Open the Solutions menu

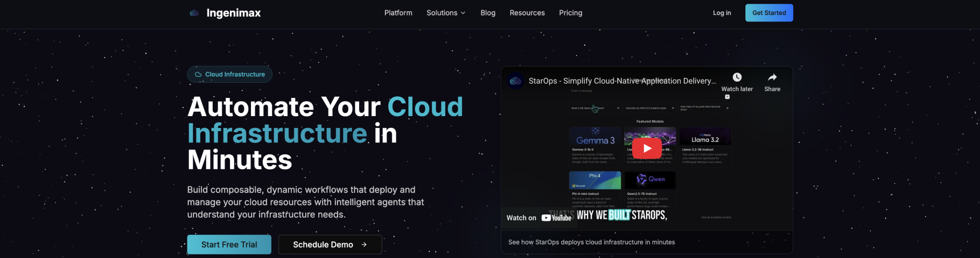pyautogui.click(x=442, y=13)
